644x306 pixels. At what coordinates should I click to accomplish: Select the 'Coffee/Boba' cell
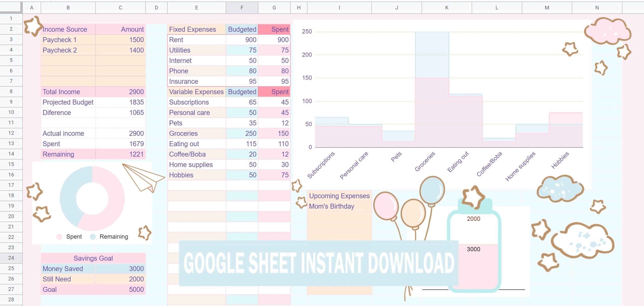coord(196,154)
